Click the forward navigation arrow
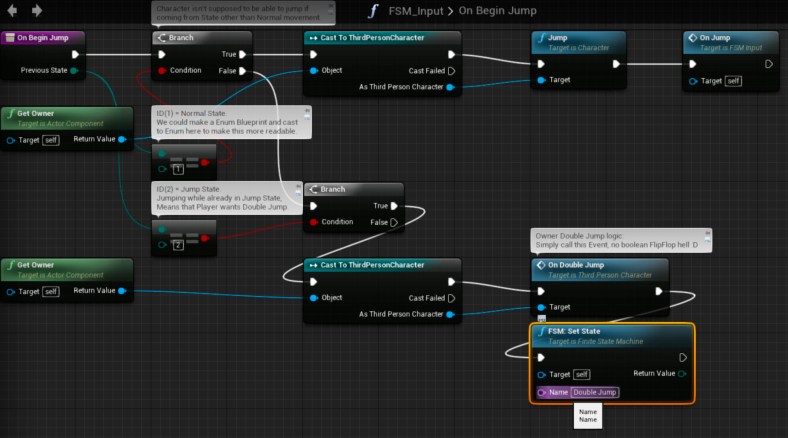The height and width of the screenshot is (438, 788). point(37,11)
